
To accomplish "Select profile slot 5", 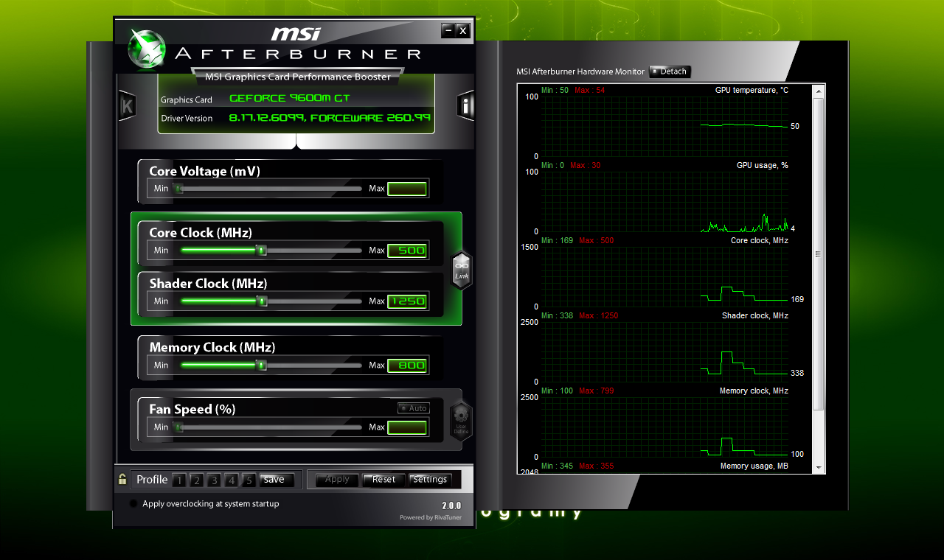I will point(249,480).
